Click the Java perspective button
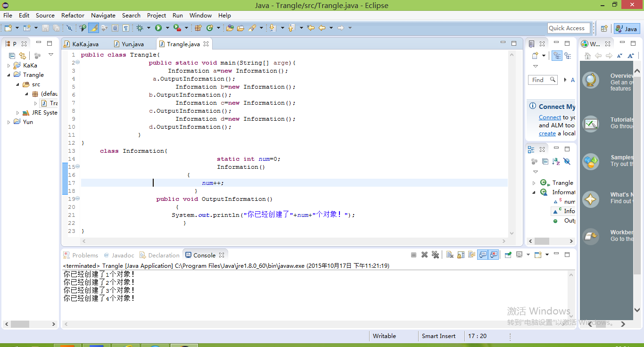Viewport: 644px width, 347px height. tap(627, 29)
